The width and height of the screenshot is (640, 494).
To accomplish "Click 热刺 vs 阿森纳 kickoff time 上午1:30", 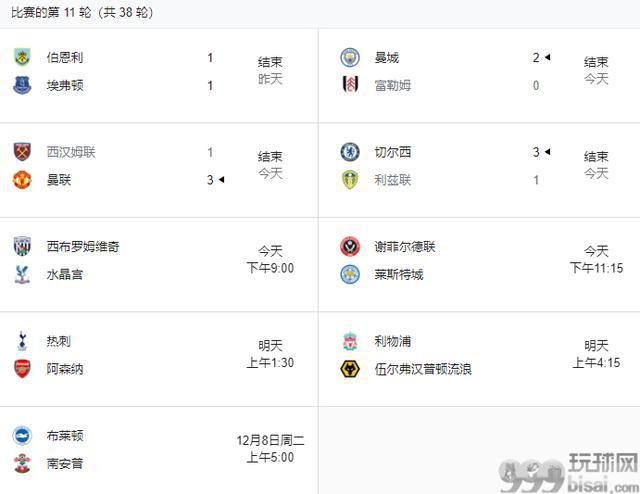I will [270, 363].
